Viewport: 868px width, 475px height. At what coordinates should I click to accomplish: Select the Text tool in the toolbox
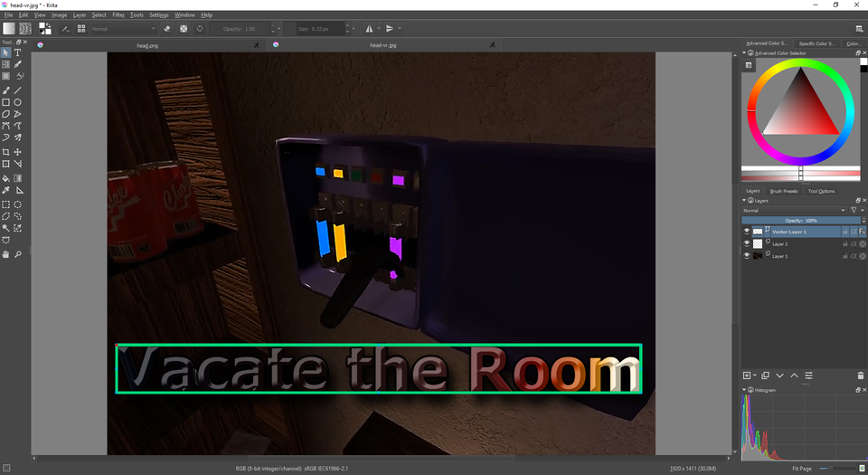(18, 52)
